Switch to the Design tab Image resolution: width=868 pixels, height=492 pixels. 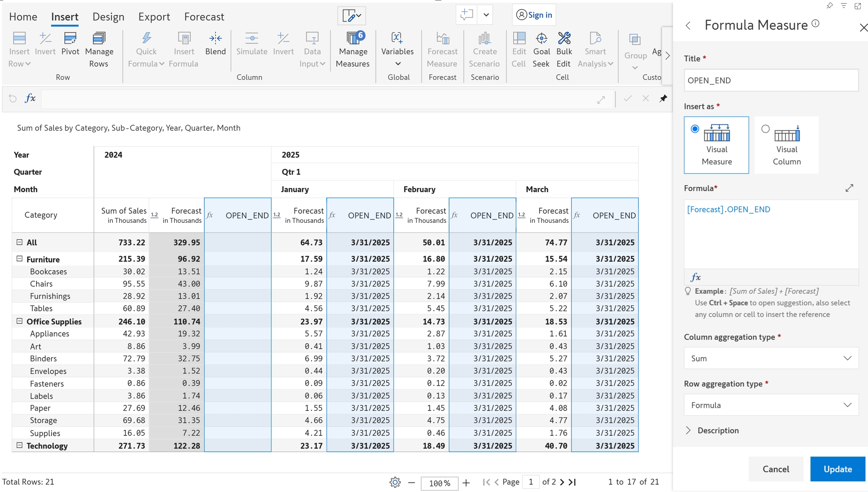(x=108, y=17)
